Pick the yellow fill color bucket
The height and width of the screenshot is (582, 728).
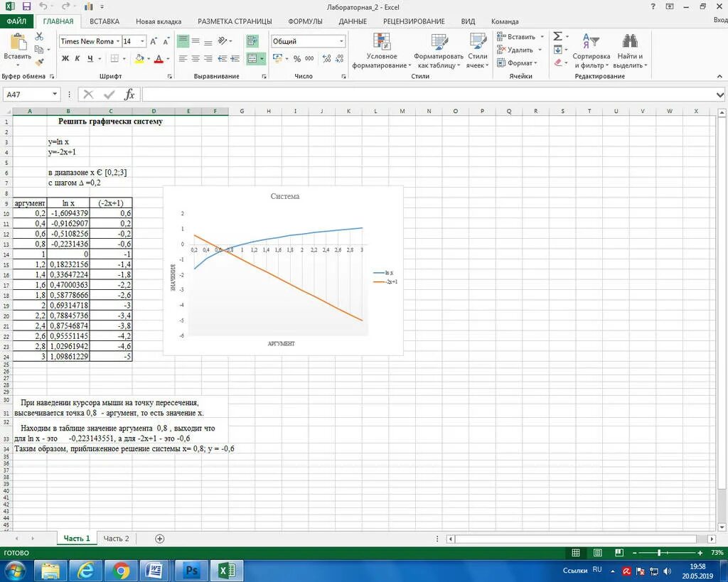(139, 58)
